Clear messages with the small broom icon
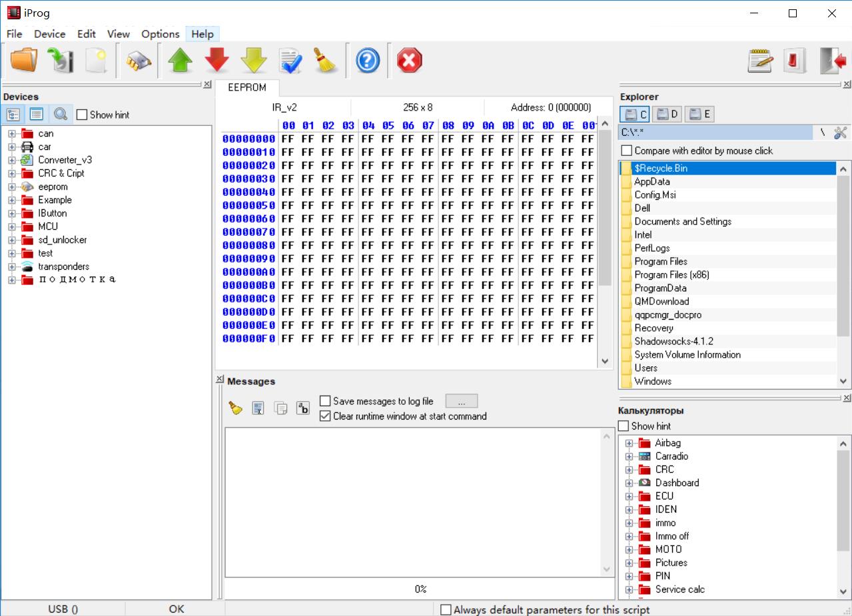Image resolution: width=852 pixels, height=616 pixels. tap(235, 408)
